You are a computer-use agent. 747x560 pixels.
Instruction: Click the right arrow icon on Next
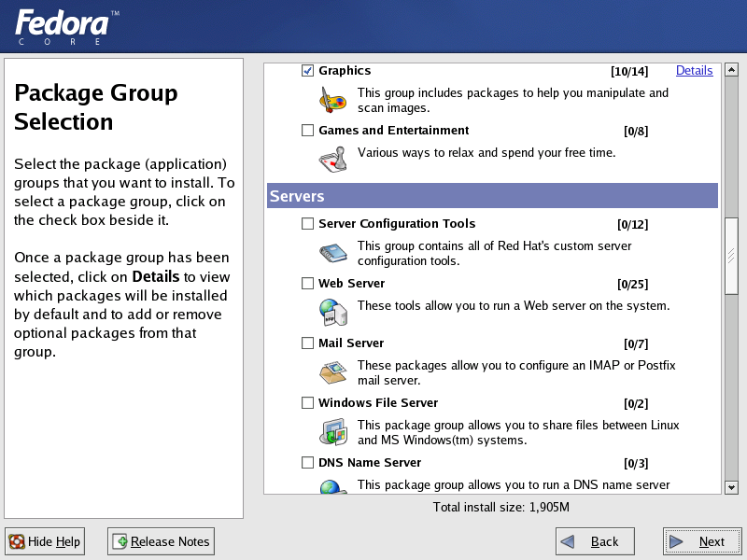click(x=676, y=541)
